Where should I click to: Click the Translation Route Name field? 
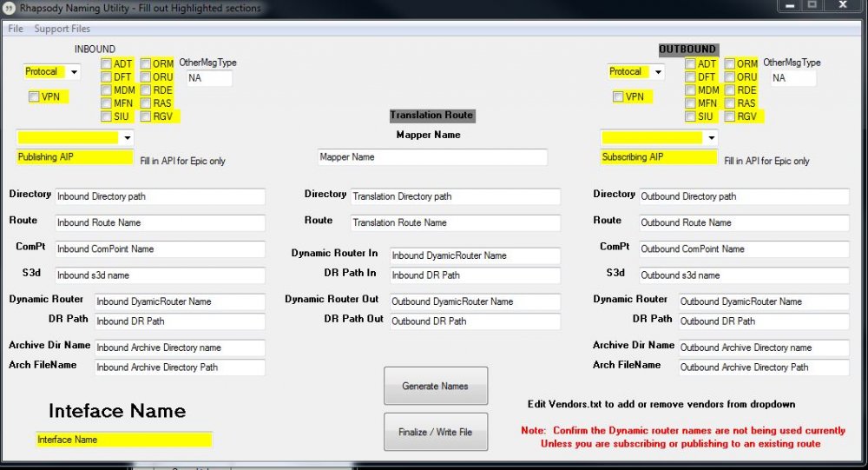coord(456,222)
